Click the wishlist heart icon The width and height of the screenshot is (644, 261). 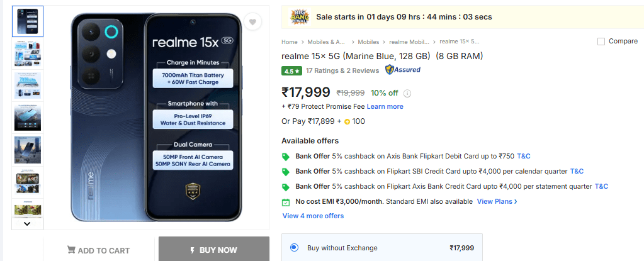(x=252, y=23)
